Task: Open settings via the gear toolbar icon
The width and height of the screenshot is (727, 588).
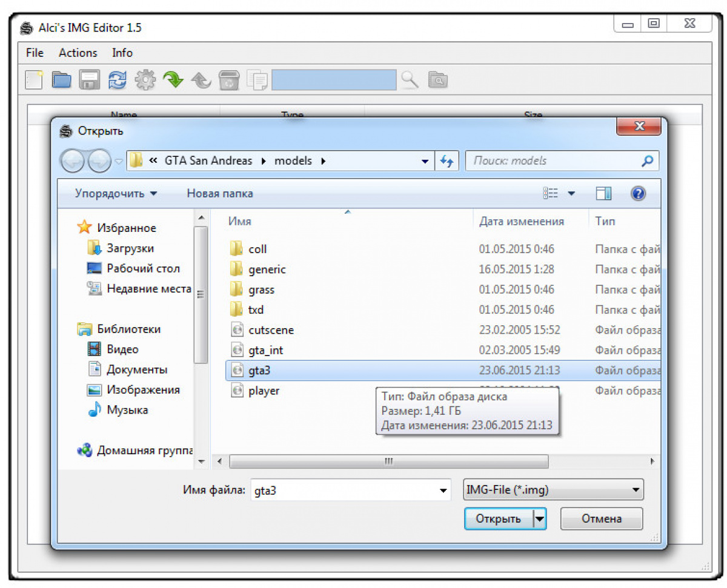Action: [x=145, y=80]
